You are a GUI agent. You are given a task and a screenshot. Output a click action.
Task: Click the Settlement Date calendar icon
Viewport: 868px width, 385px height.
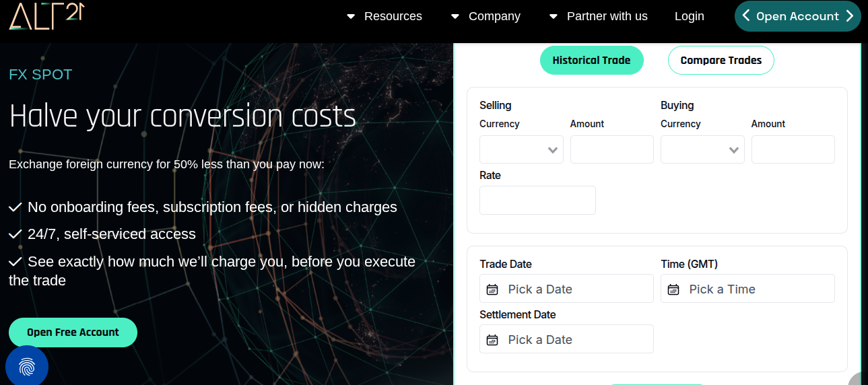coord(492,340)
